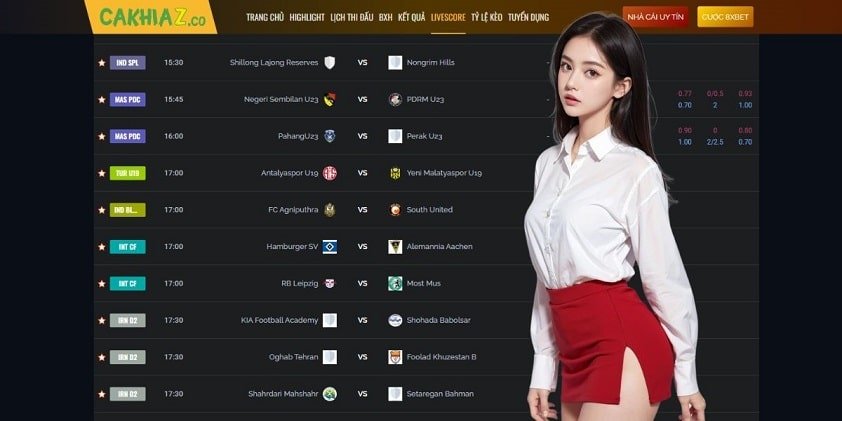Go to the Highlight page
Image resolution: width=842 pixels, height=421 pixels.
[x=307, y=17]
